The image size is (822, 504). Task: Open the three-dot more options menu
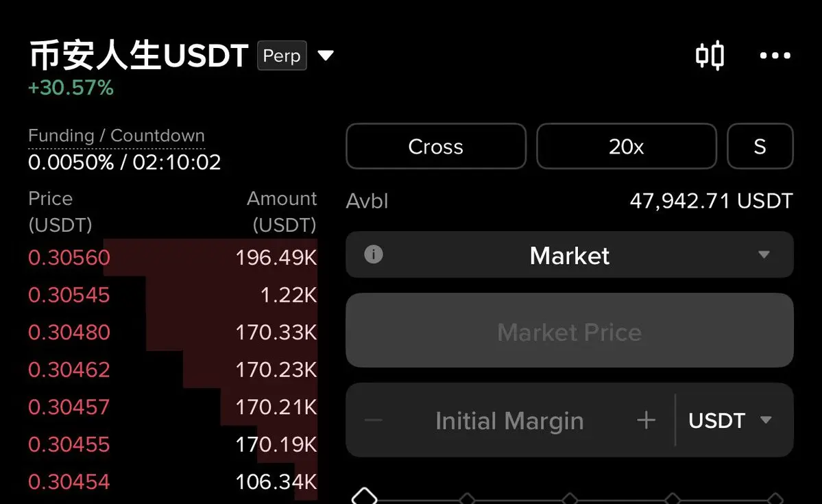[775, 56]
